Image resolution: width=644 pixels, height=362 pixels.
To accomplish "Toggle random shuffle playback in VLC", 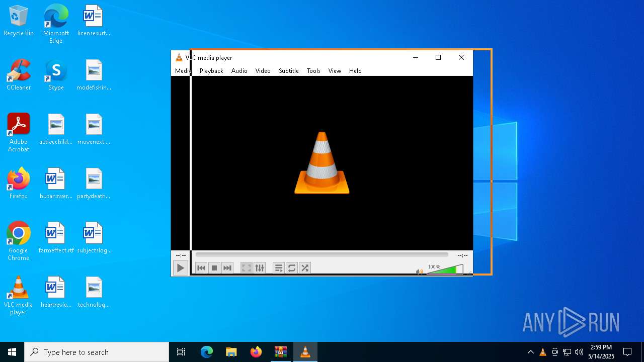I will pyautogui.click(x=305, y=268).
